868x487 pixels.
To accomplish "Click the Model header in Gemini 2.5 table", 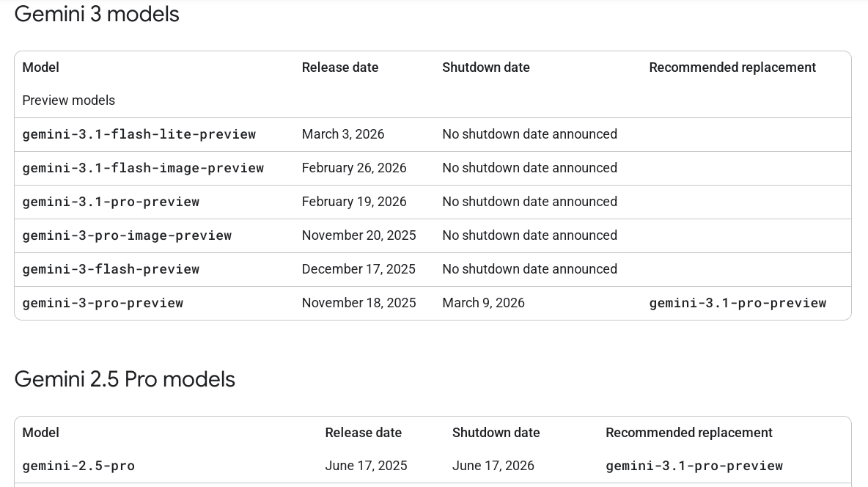I will pos(40,433).
